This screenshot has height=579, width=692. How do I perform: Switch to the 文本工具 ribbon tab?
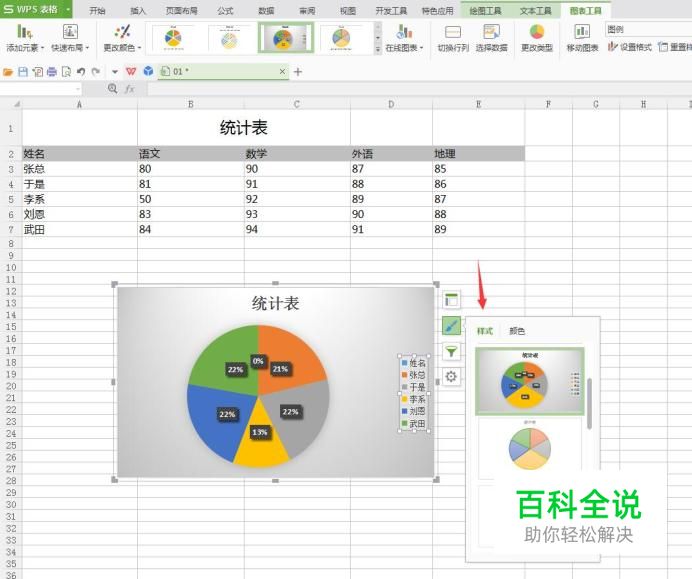[x=535, y=11]
